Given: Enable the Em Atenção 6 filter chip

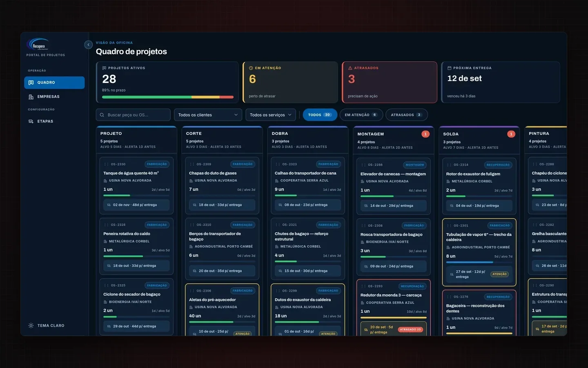Looking at the screenshot, I should [x=361, y=115].
